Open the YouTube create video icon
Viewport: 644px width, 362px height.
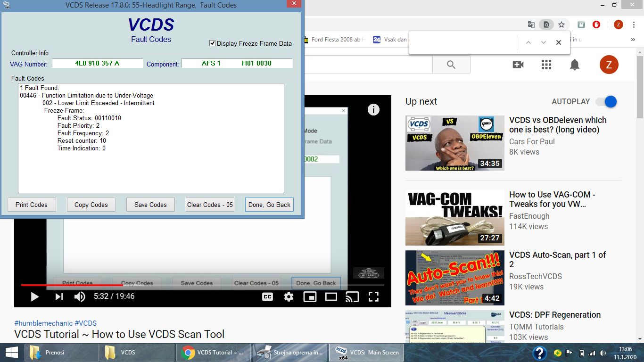(x=518, y=65)
